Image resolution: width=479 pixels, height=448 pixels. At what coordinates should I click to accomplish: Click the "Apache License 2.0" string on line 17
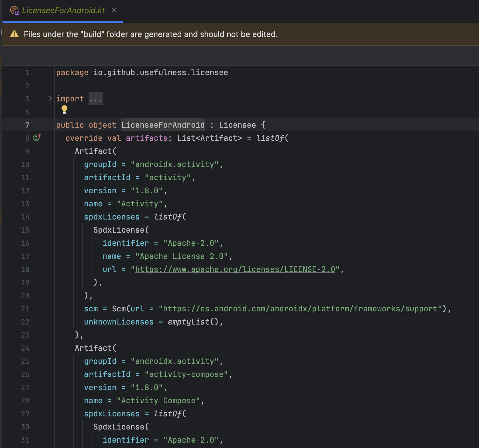(x=182, y=256)
